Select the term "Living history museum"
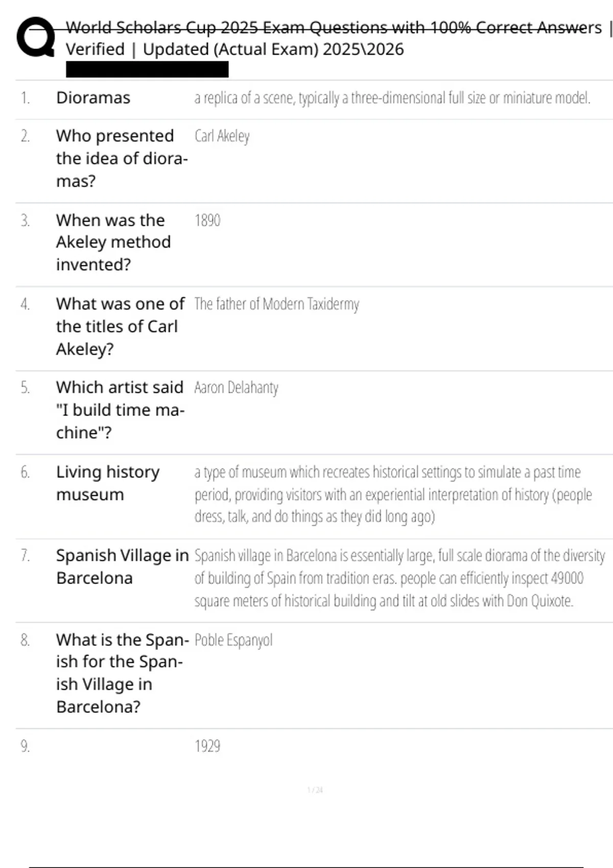The height and width of the screenshot is (868, 613). [108, 483]
